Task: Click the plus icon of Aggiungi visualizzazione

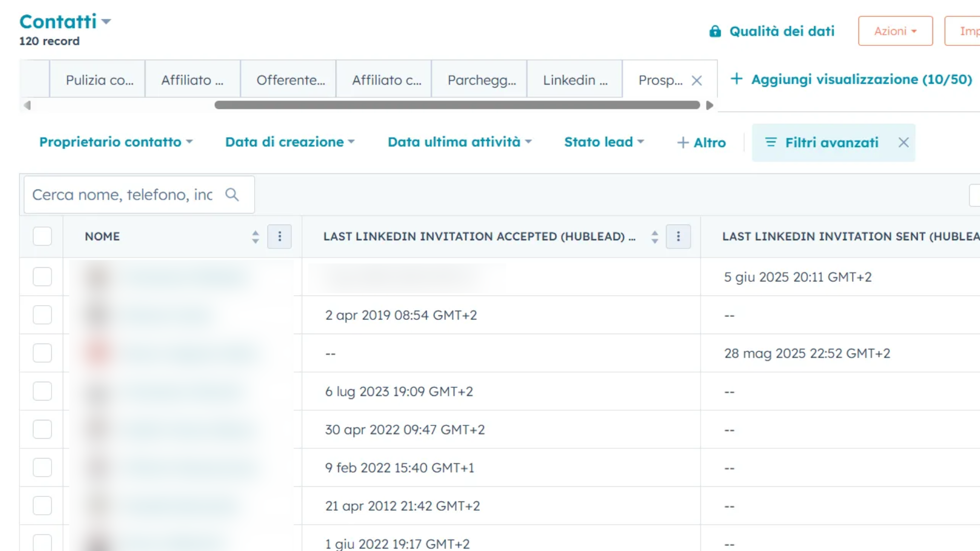Action: 736,79
